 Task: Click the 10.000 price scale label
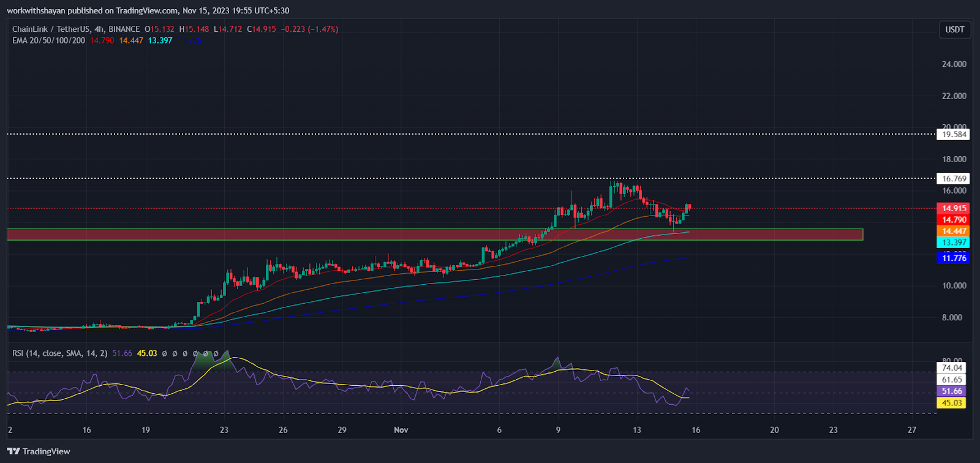point(954,285)
